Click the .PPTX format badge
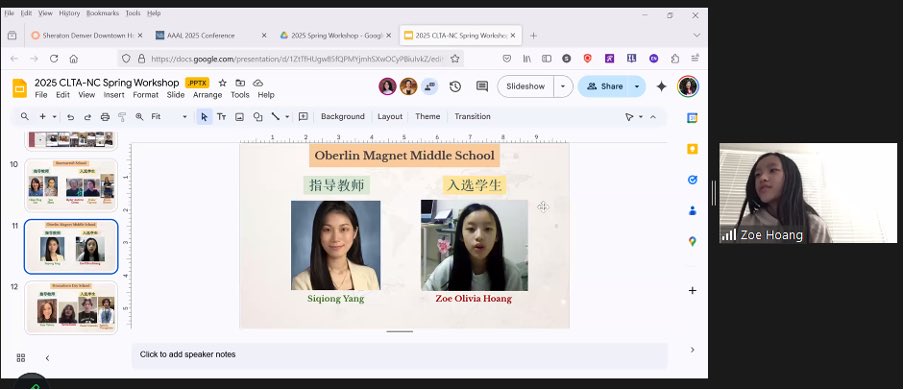Image resolution: width=904 pixels, height=390 pixels. tap(197, 83)
